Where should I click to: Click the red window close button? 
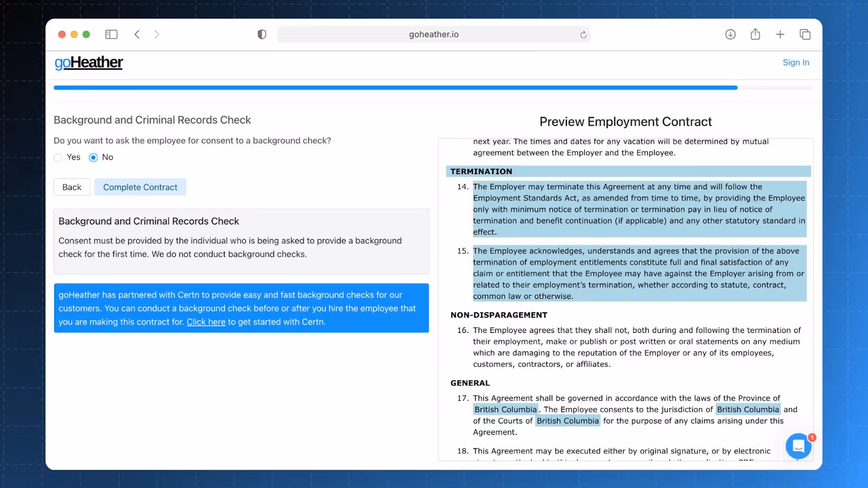[62, 34]
